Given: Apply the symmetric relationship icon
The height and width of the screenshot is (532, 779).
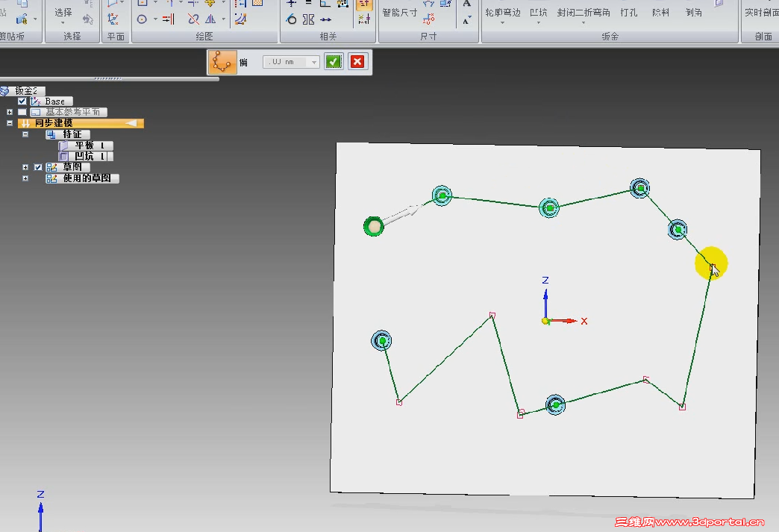Looking at the screenshot, I should coord(308,19).
